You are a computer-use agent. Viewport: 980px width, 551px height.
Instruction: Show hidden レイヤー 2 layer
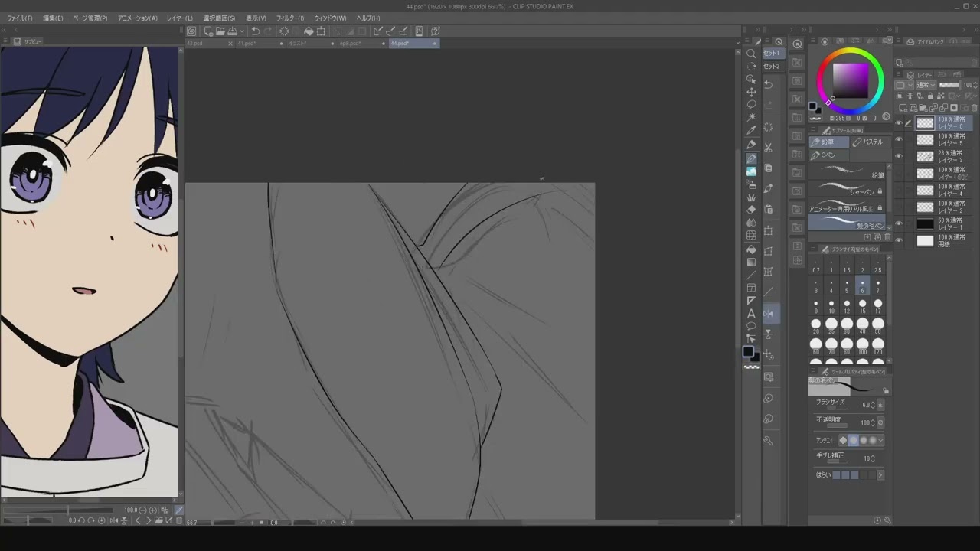click(899, 207)
